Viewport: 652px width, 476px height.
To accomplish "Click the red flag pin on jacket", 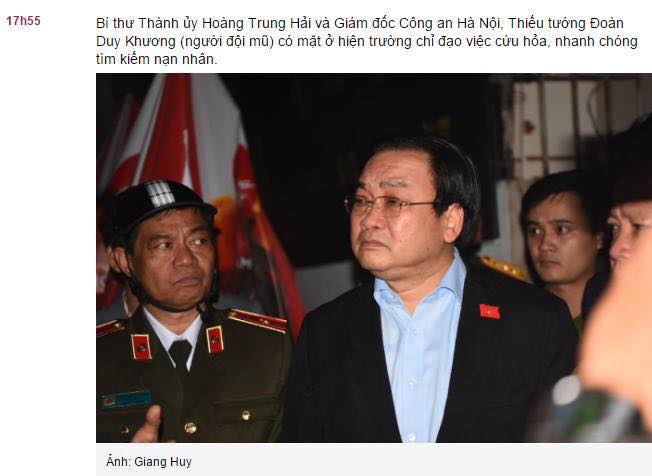I will 490,311.
